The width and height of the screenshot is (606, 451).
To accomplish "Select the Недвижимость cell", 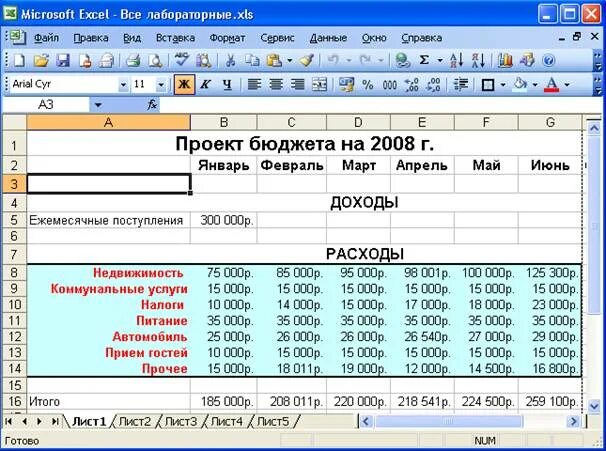I will [x=109, y=272].
